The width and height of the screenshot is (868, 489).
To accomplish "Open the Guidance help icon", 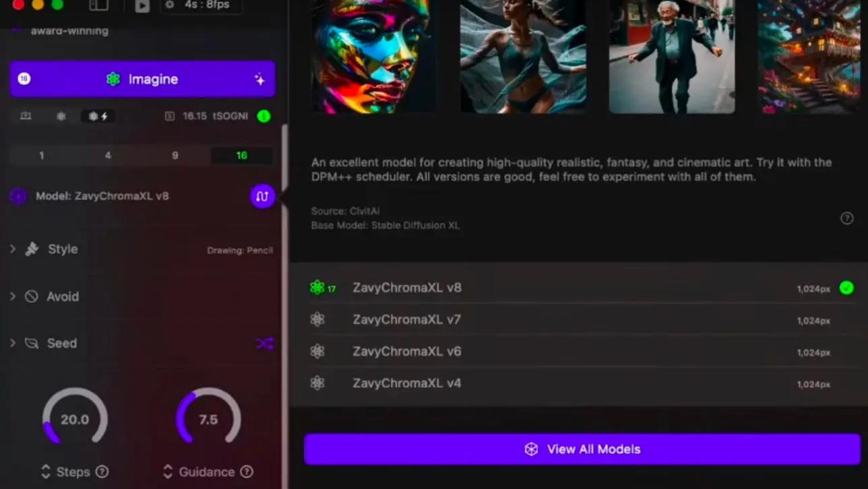I will [x=247, y=471].
